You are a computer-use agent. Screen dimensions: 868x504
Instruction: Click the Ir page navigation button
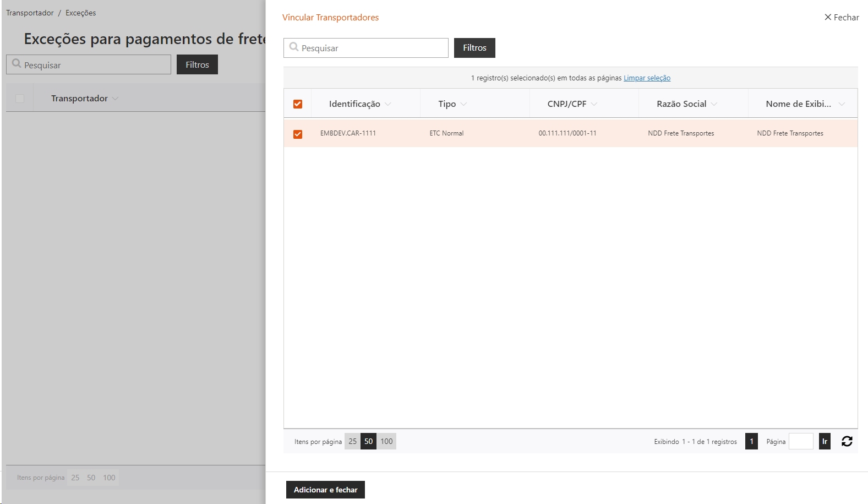click(825, 441)
